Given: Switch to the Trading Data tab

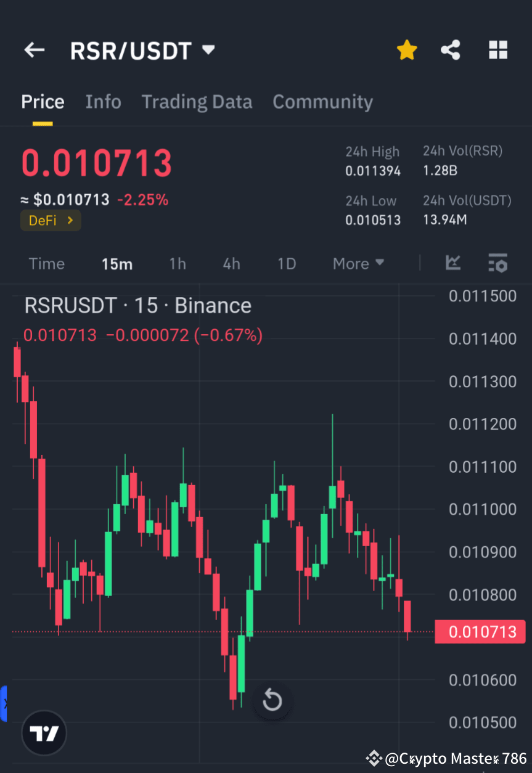Looking at the screenshot, I should (197, 102).
